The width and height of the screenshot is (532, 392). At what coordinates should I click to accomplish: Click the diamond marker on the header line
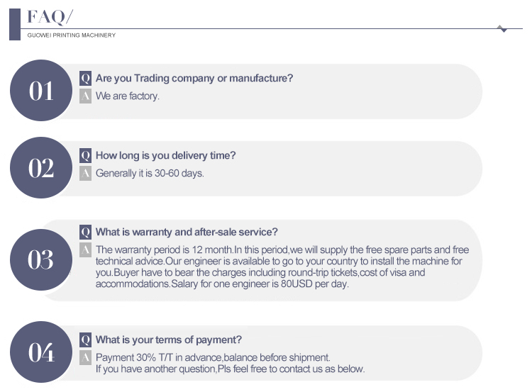(x=502, y=29)
